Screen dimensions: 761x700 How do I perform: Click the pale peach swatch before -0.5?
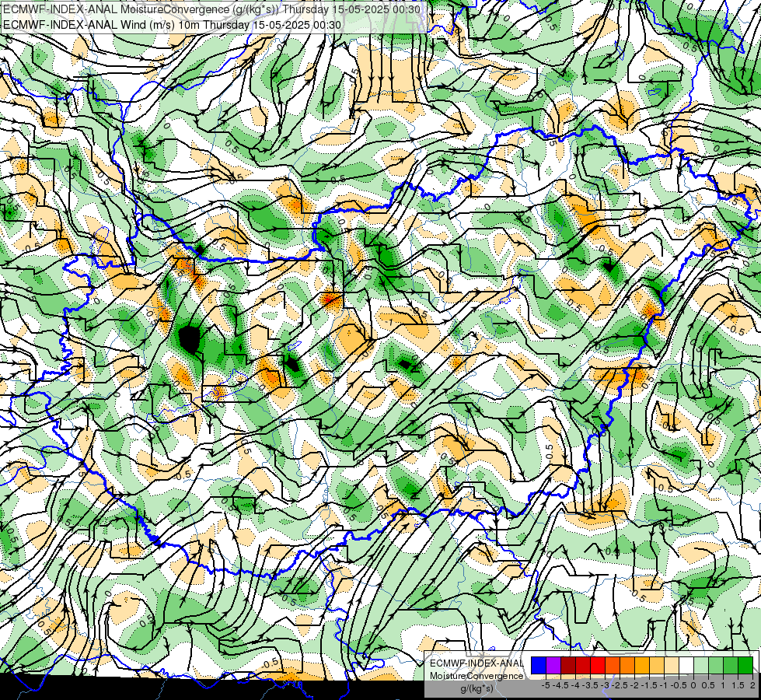pyautogui.click(x=672, y=666)
